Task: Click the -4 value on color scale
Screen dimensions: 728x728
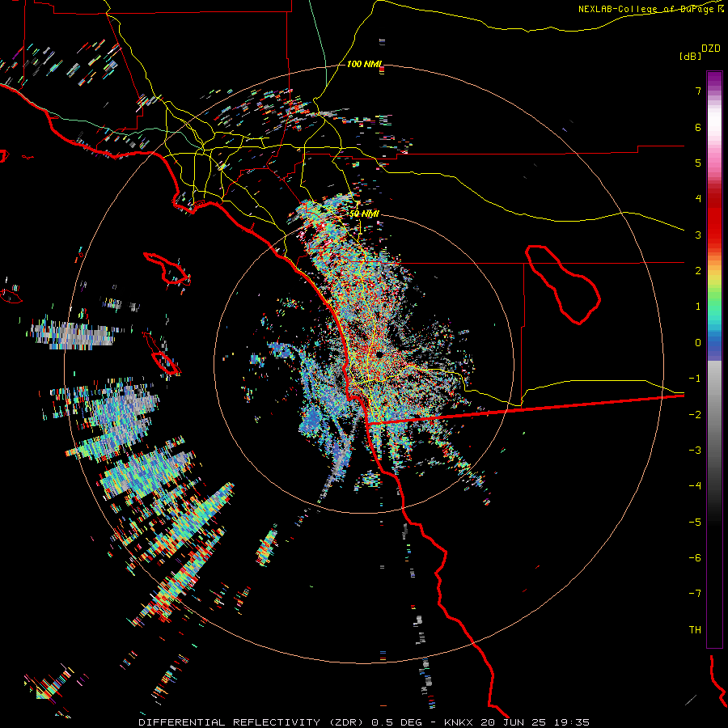Action: click(x=695, y=485)
